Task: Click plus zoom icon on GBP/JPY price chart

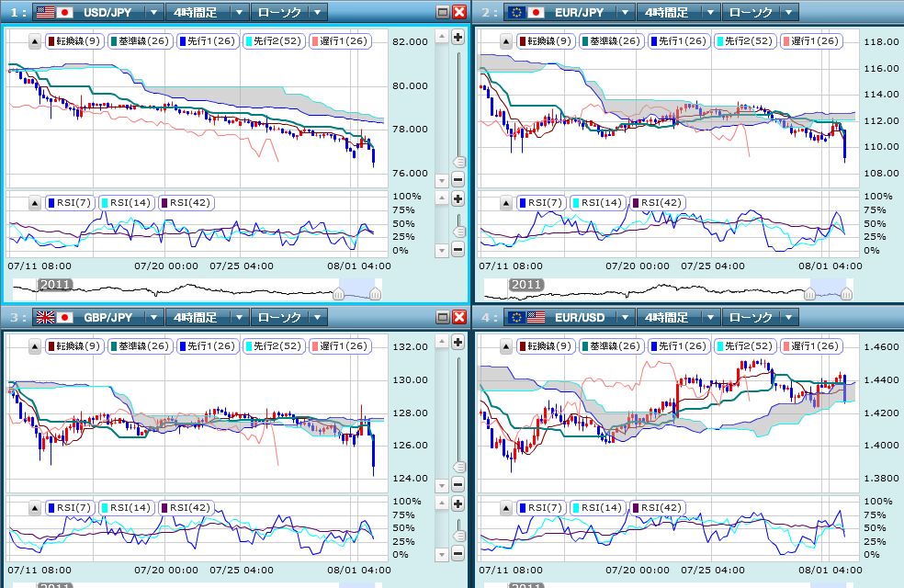Action: point(458,343)
